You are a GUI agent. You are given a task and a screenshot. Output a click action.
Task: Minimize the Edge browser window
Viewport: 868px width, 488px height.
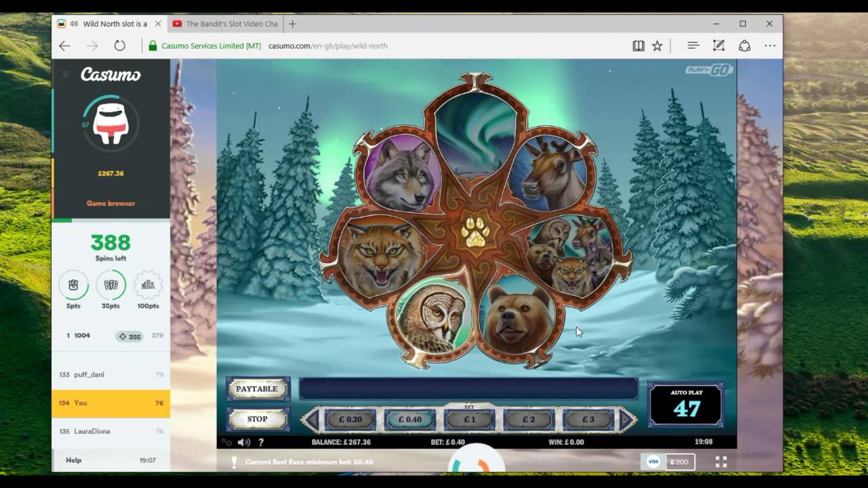(x=716, y=24)
